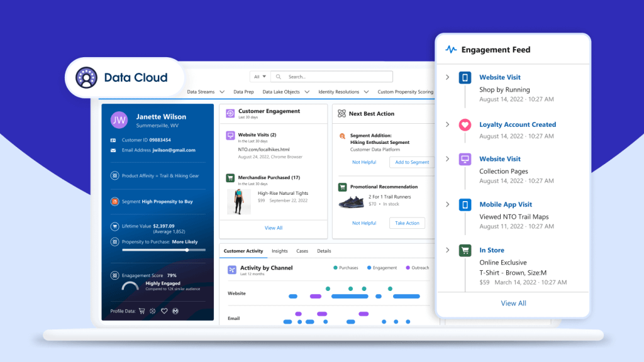The height and width of the screenshot is (362, 644).
Task: Click the Mobile App Visit phone icon
Action: (x=465, y=204)
